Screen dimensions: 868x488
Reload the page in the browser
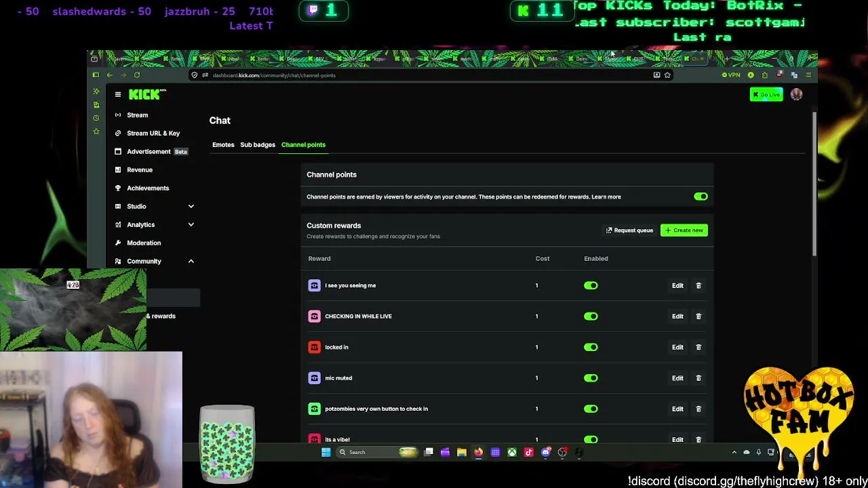point(137,75)
